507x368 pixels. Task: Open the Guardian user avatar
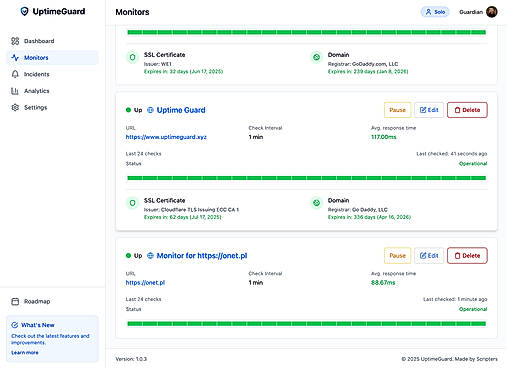[x=492, y=12]
